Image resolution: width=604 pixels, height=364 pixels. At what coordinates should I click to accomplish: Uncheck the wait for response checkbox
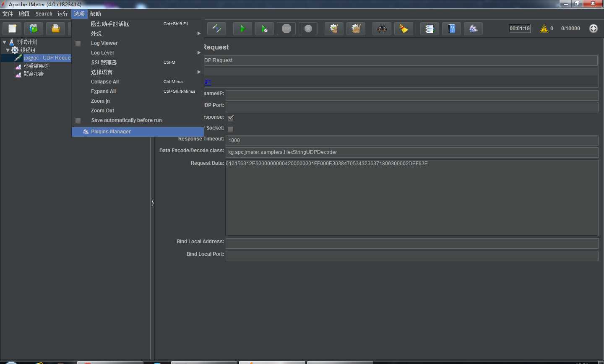(x=231, y=117)
